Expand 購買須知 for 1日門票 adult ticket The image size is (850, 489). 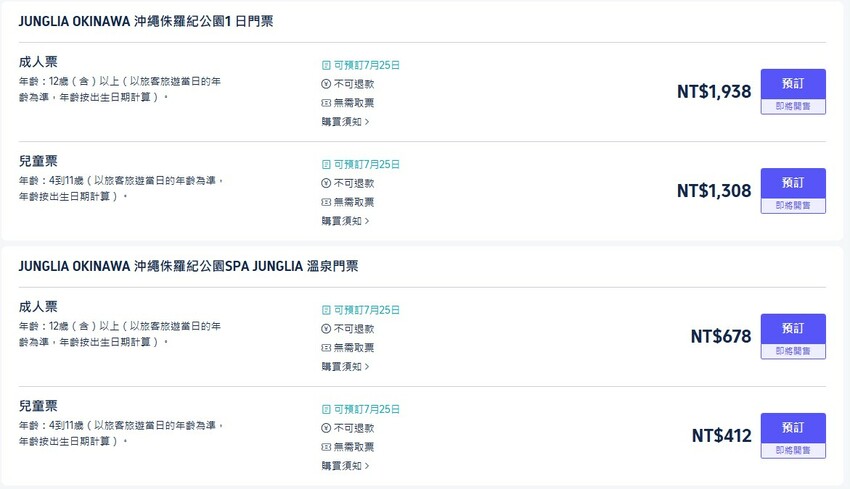[x=345, y=122]
